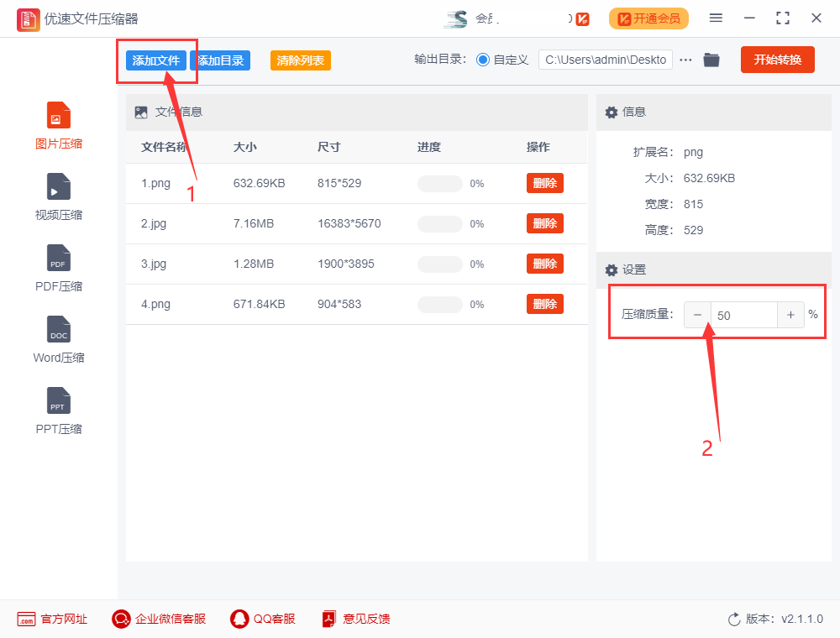Screen dimensions: 840x638
Task: Switch to 视频压缩 in the sidebar
Action: [x=58, y=197]
